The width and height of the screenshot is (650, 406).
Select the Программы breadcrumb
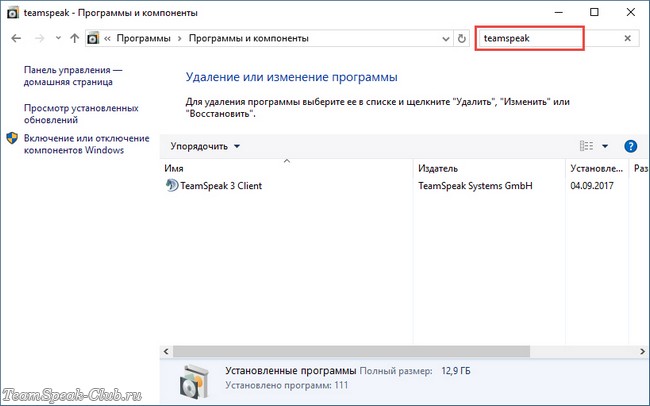point(143,38)
